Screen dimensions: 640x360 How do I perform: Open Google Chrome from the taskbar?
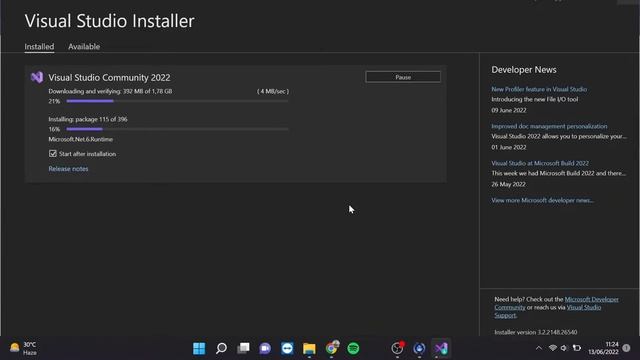coord(332,348)
